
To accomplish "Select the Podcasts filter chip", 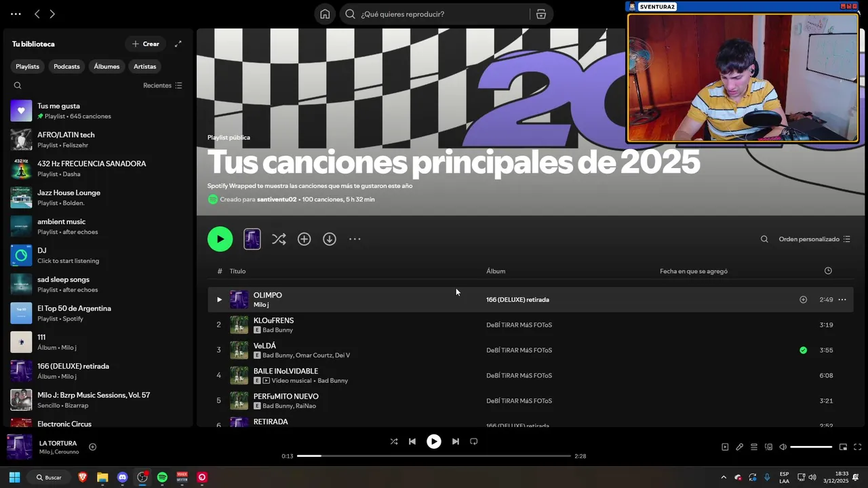I will 66,66.
